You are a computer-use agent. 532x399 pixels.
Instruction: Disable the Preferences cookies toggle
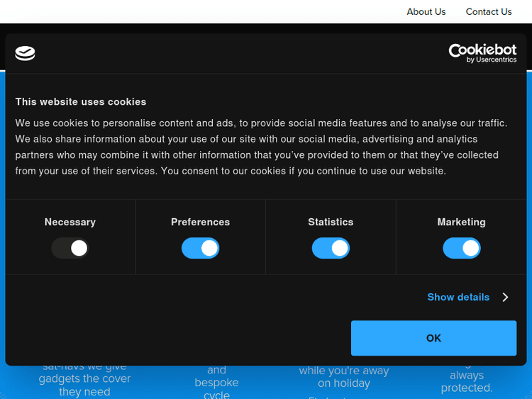[x=200, y=248]
